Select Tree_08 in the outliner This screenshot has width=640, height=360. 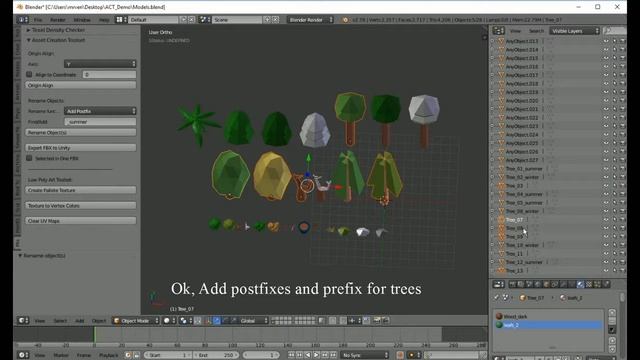click(x=514, y=228)
